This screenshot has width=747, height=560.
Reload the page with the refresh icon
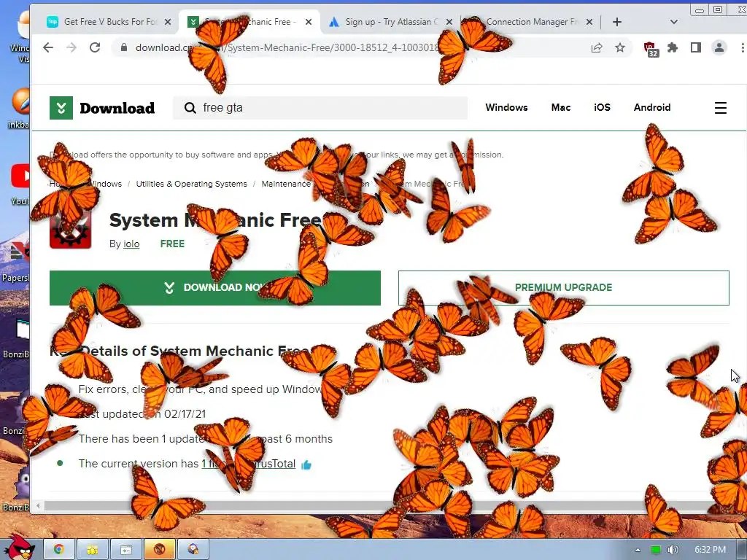(95, 47)
